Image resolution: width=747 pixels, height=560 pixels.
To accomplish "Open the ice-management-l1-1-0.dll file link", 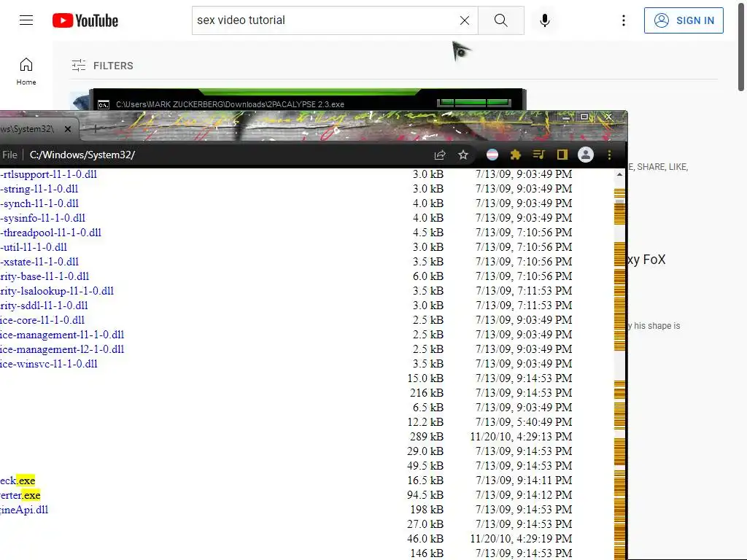I will [62, 335].
